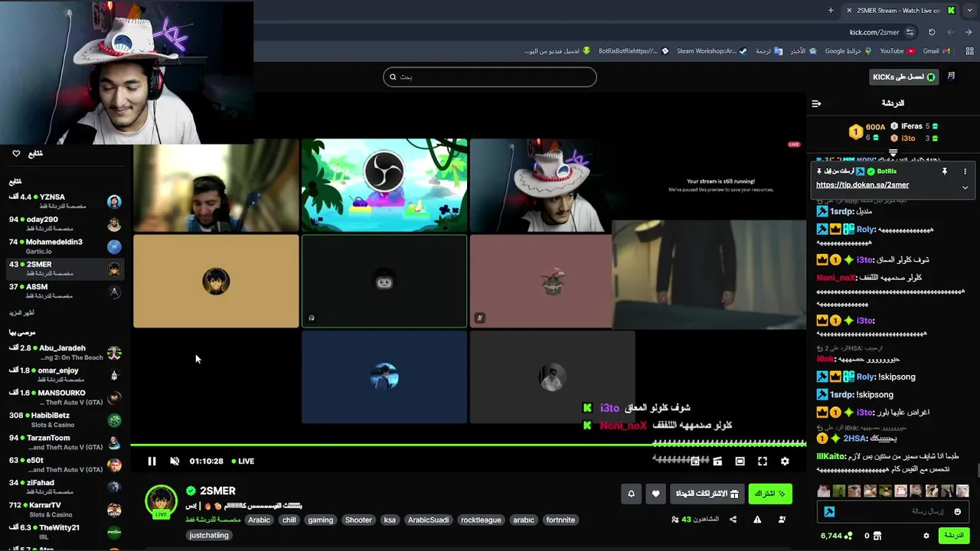The height and width of the screenshot is (551, 980).
Task: Open the Gmail bookmark
Action: (x=936, y=51)
